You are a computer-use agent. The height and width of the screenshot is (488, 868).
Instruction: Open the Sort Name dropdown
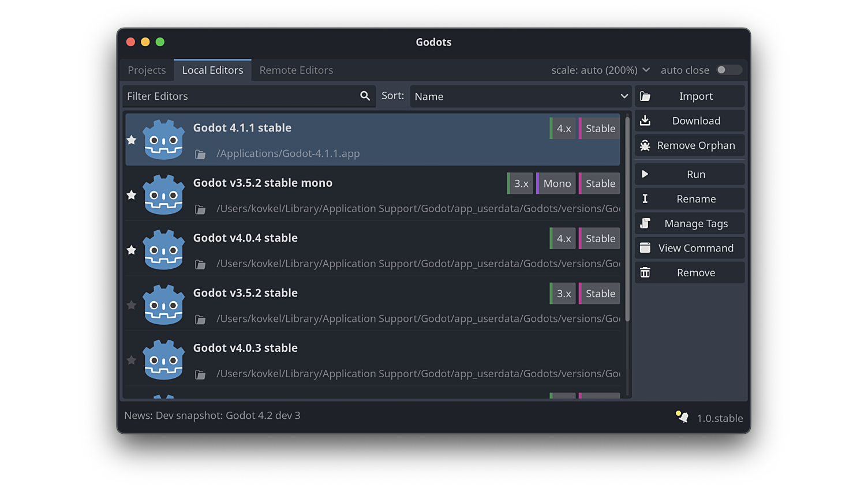pos(520,96)
